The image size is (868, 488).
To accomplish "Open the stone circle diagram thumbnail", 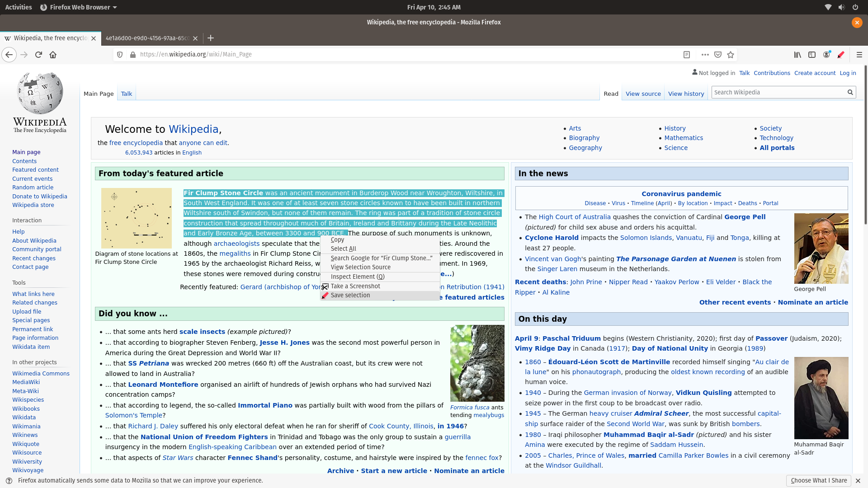I will pos(136,218).
